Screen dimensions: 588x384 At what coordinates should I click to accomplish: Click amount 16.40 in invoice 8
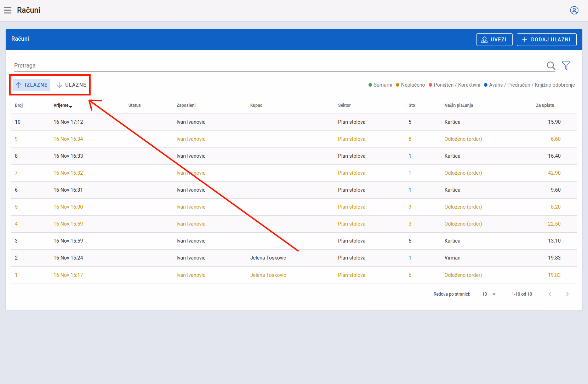click(x=554, y=156)
